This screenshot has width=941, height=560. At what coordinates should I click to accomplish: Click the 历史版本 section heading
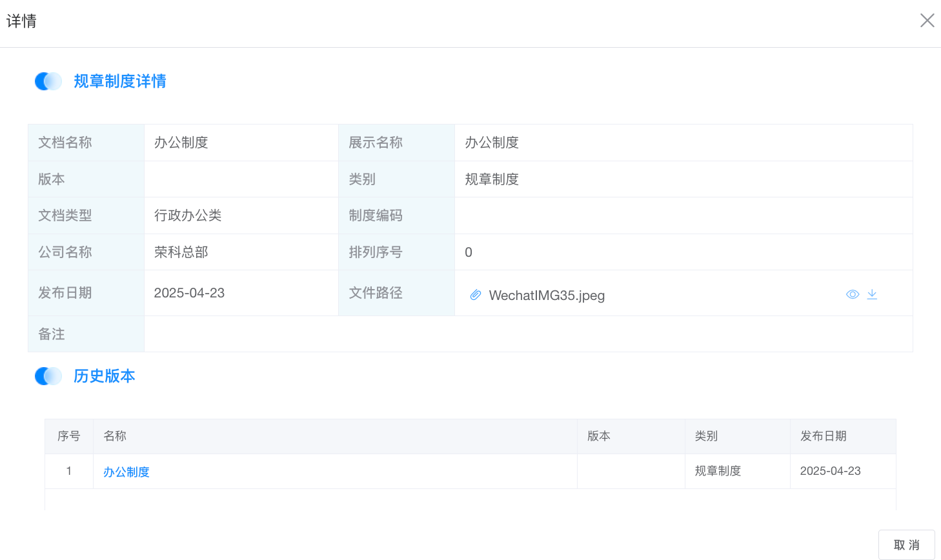pos(105,376)
